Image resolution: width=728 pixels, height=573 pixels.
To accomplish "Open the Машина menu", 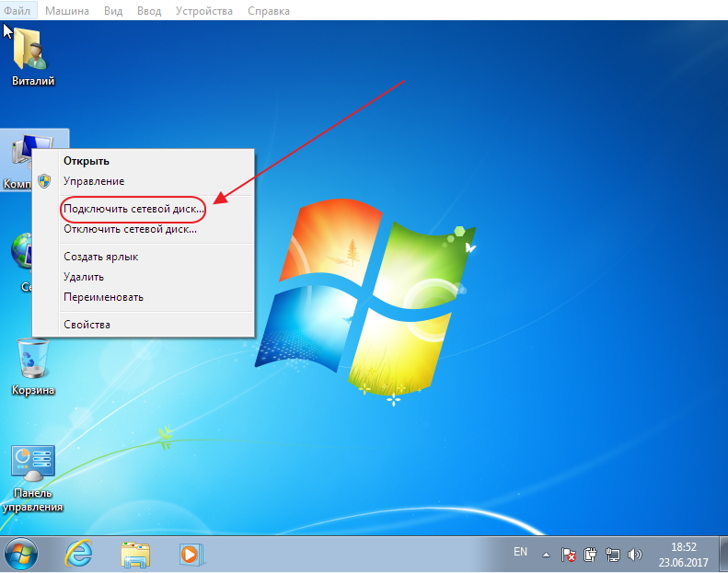I will (67, 10).
